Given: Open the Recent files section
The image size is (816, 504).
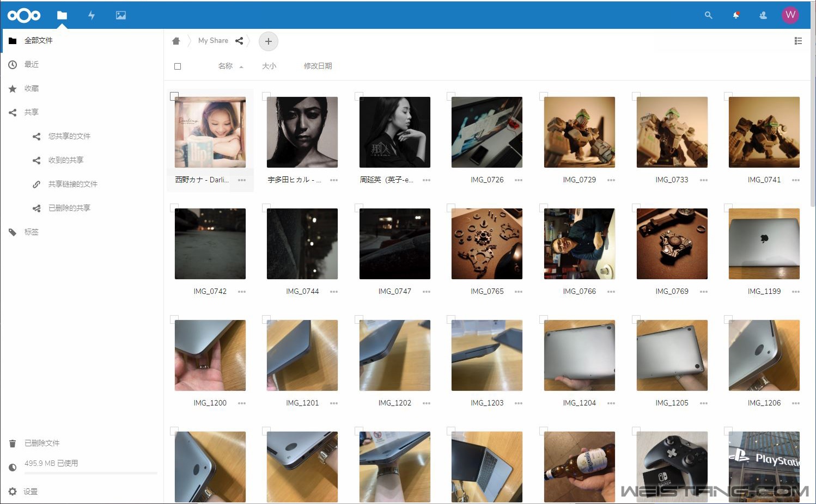Looking at the screenshot, I should tap(32, 64).
